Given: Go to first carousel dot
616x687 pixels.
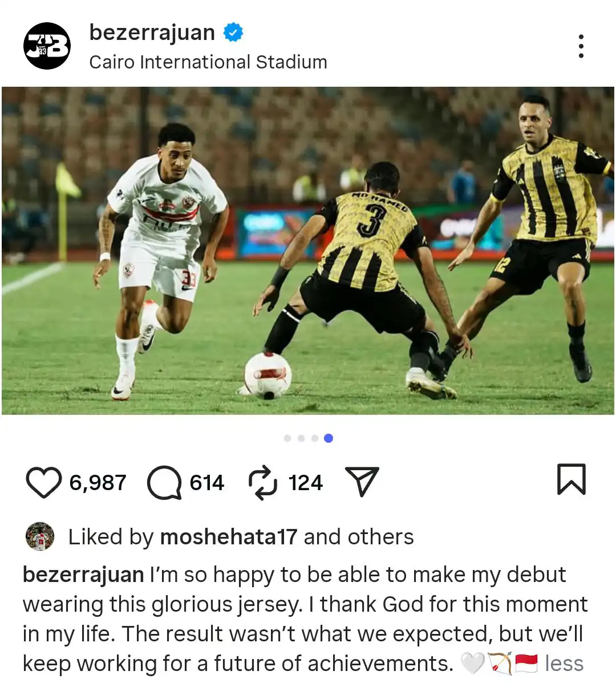Looking at the screenshot, I should point(287,438).
